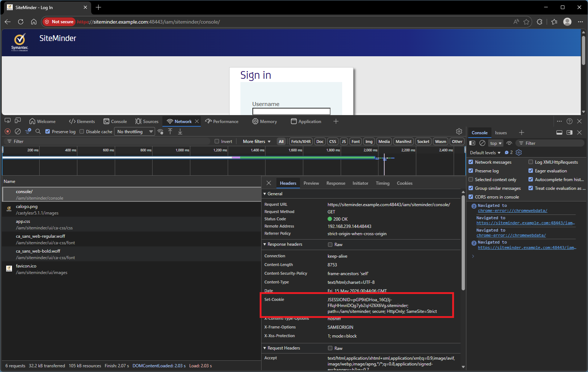This screenshot has width=588, height=372.
Task: Open the Application panel
Action: [x=306, y=122]
